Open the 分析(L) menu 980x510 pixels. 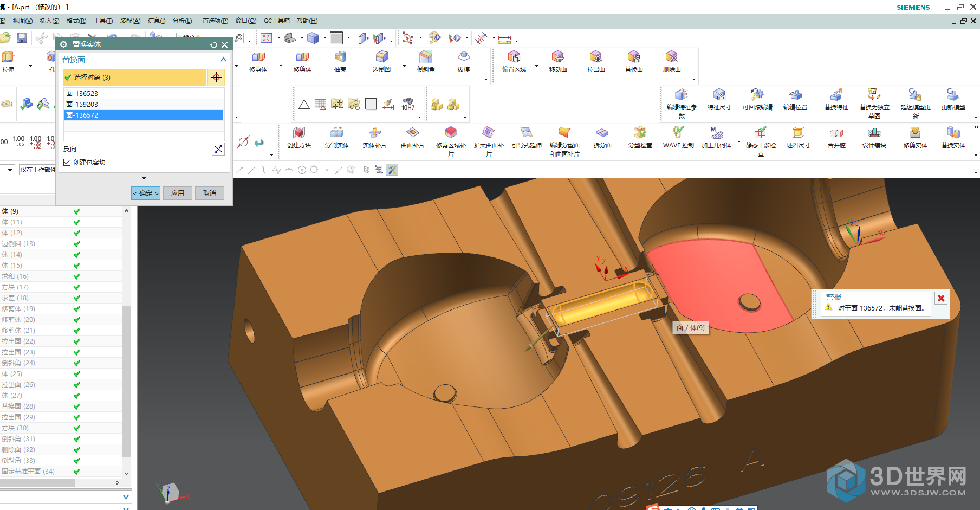183,21
